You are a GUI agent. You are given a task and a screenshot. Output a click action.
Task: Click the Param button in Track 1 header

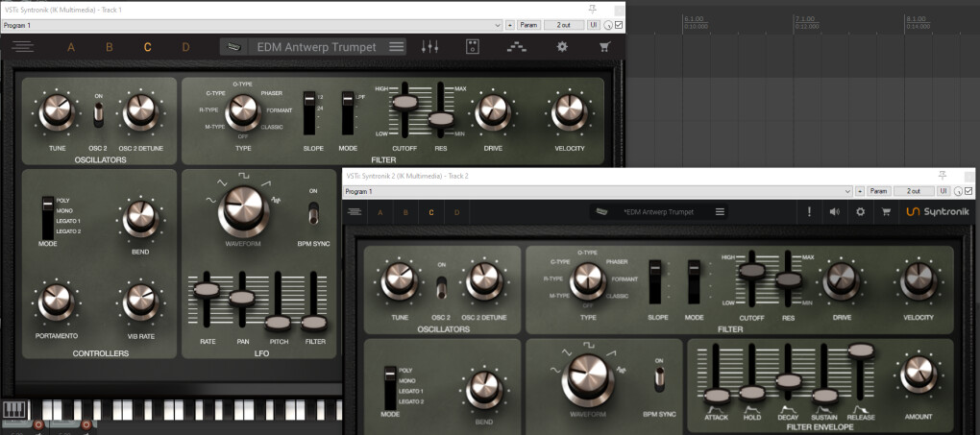pos(528,25)
